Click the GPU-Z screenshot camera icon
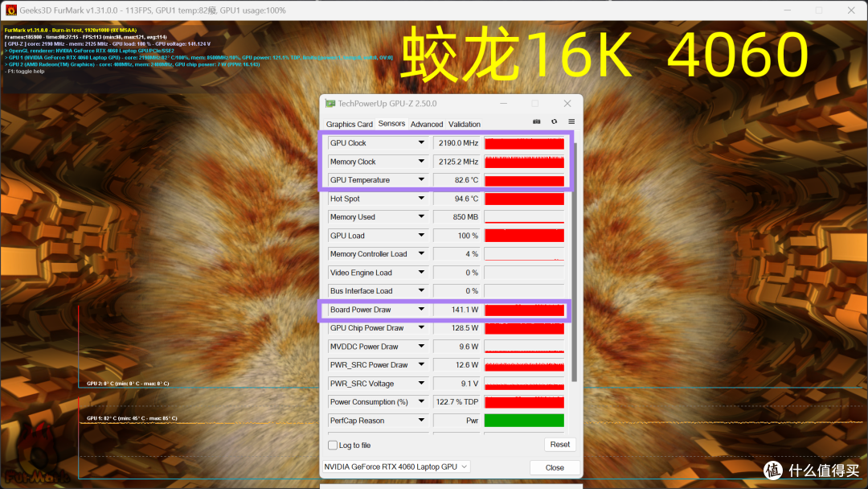868x489 pixels. pyautogui.click(x=537, y=122)
